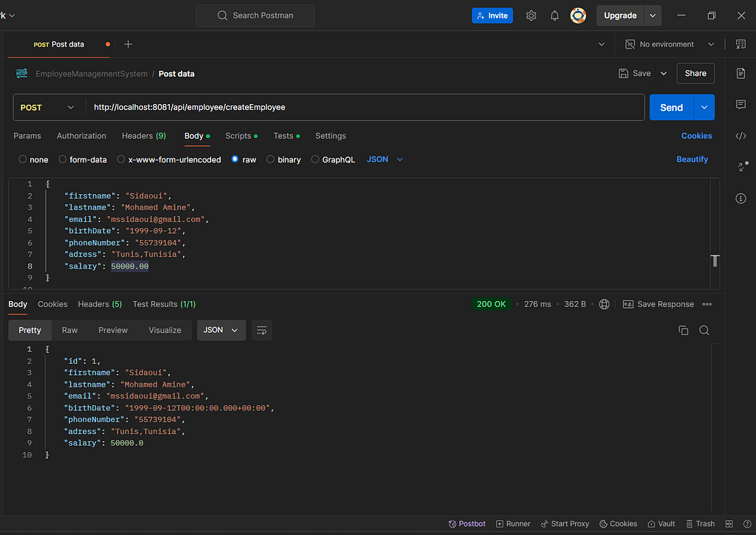Open the Runner

click(513, 524)
